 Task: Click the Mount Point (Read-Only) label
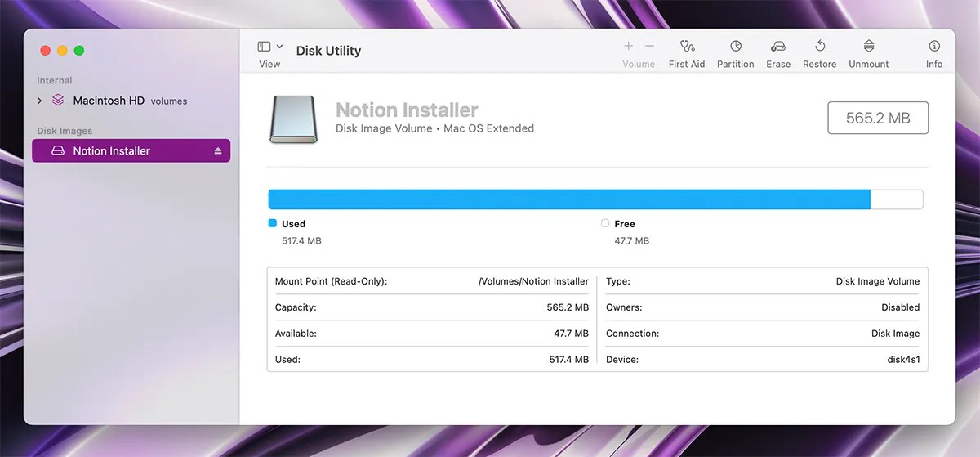(331, 281)
